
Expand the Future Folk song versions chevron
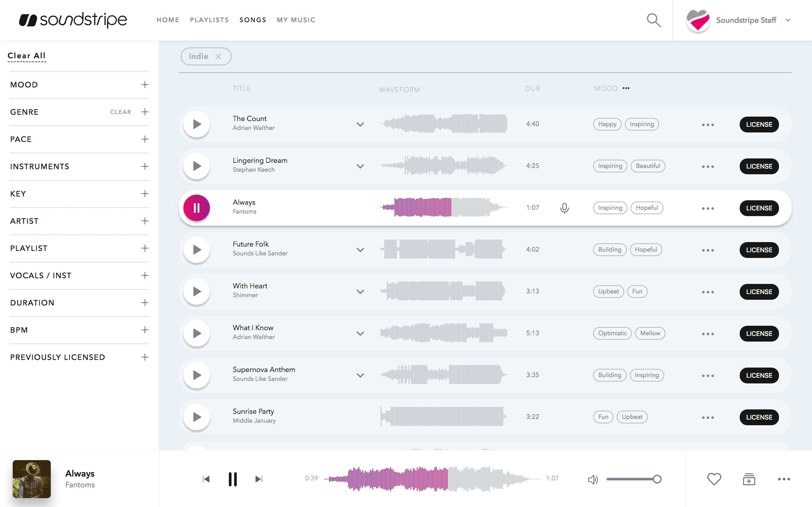click(360, 250)
